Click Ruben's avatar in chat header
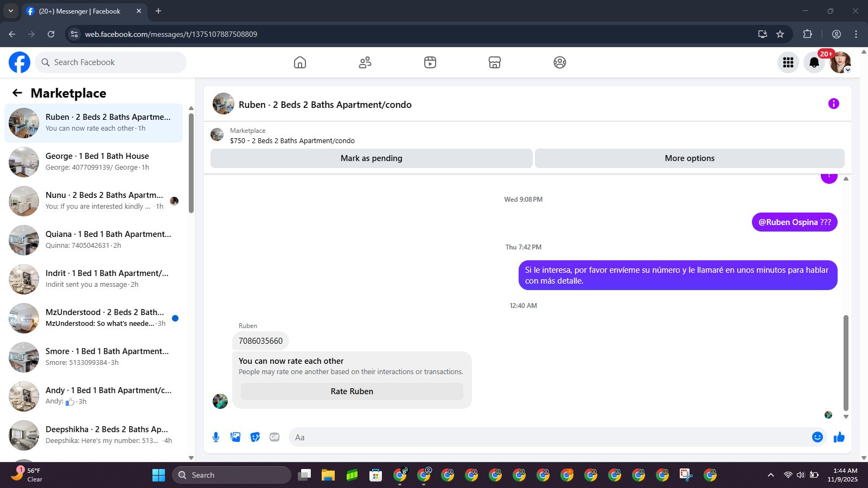The height and width of the screenshot is (488, 868). (x=224, y=104)
